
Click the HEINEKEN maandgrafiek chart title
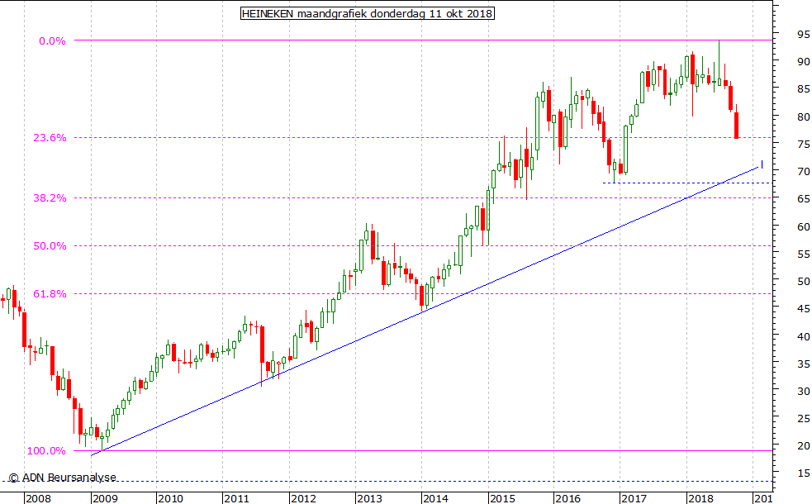pos(368,13)
